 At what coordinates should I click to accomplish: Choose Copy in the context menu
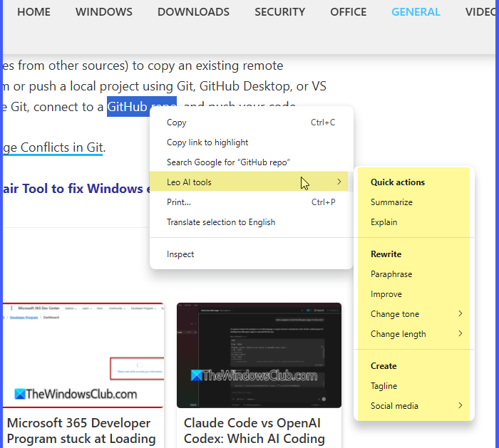click(x=251, y=123)
